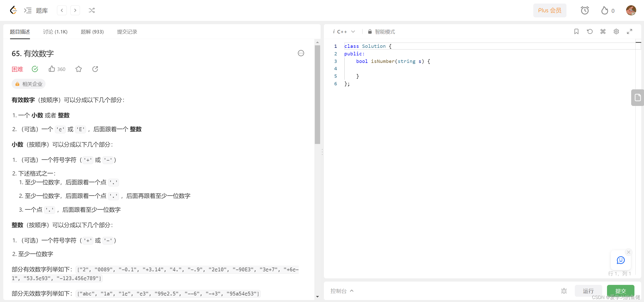The height and width of the screenshot is (302, 644).
Task: Open the problem list panel icon
Action: (28, 10)
